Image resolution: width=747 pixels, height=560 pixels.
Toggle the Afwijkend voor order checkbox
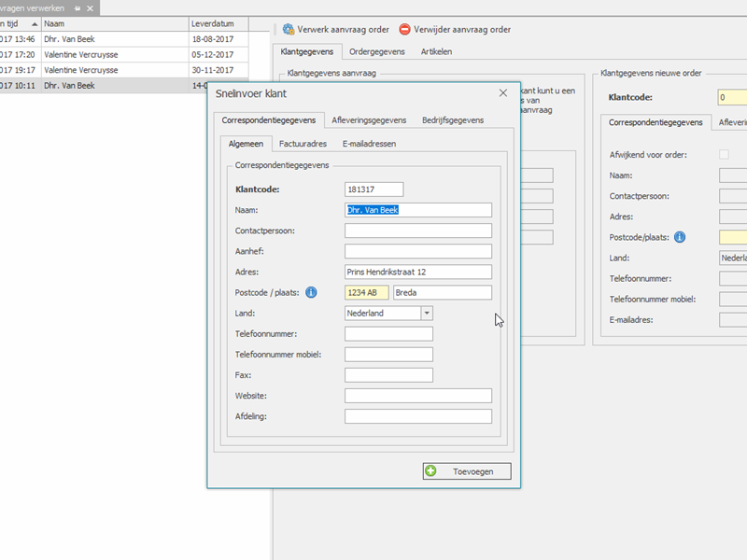[725, 154]
